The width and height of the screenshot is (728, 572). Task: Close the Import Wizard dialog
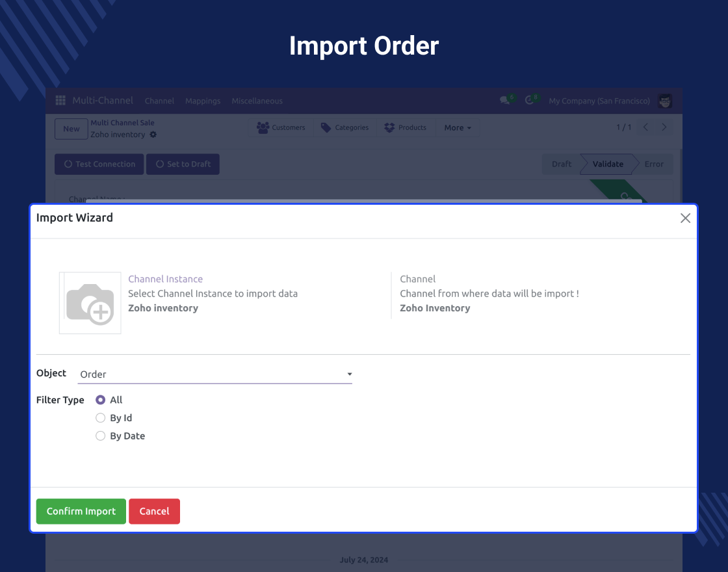(685, 218)
